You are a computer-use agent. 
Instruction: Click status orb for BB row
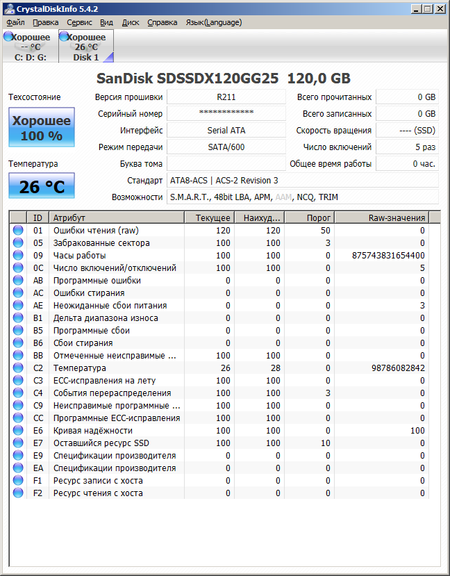point(18,355)
